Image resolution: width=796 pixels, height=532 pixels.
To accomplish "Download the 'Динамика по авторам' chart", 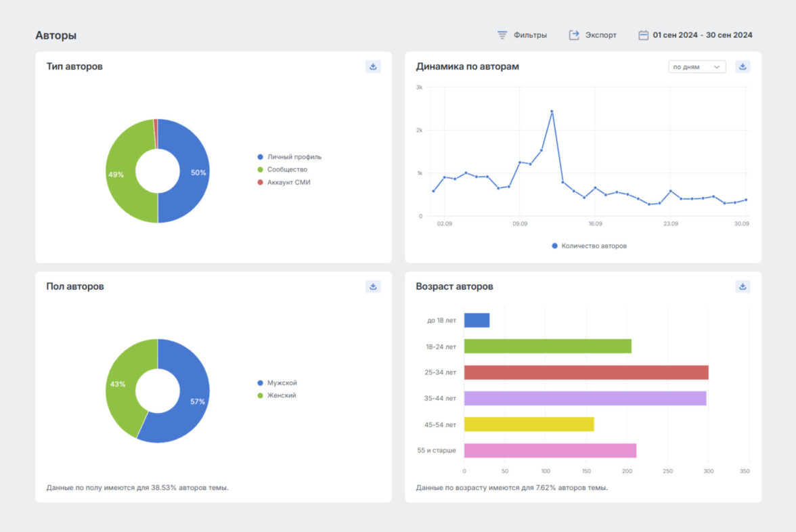I will [743, 66].
